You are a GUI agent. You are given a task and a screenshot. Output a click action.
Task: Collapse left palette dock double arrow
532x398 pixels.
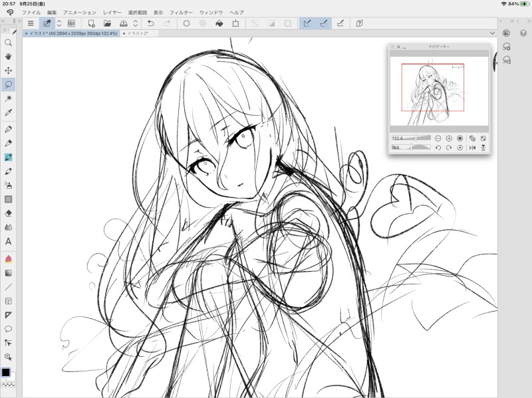click(x=3, y=21)
